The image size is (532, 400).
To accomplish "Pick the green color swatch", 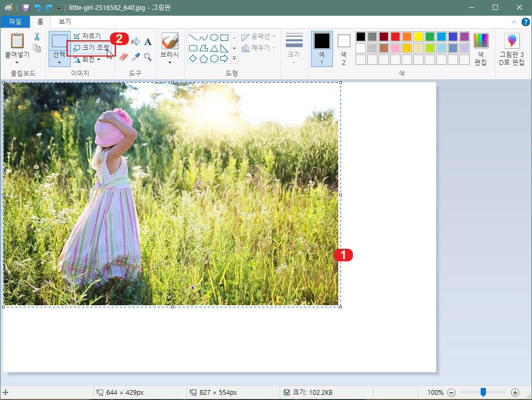I will click(x=430, y=37).
